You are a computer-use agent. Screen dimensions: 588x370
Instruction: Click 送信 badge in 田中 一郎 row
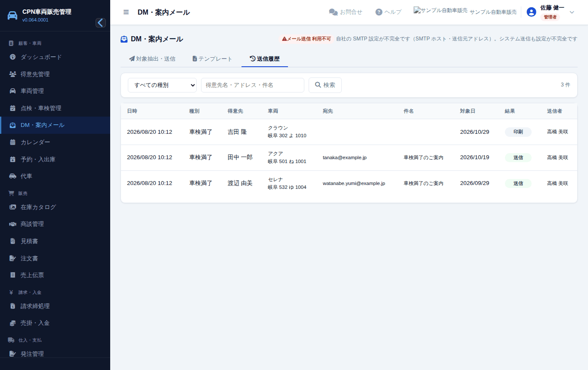point(518,157)
